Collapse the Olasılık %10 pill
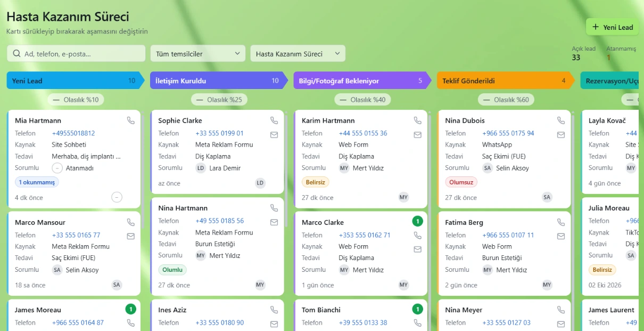The height and width of the screenshot is (331, 644). [x=76, y=100]
